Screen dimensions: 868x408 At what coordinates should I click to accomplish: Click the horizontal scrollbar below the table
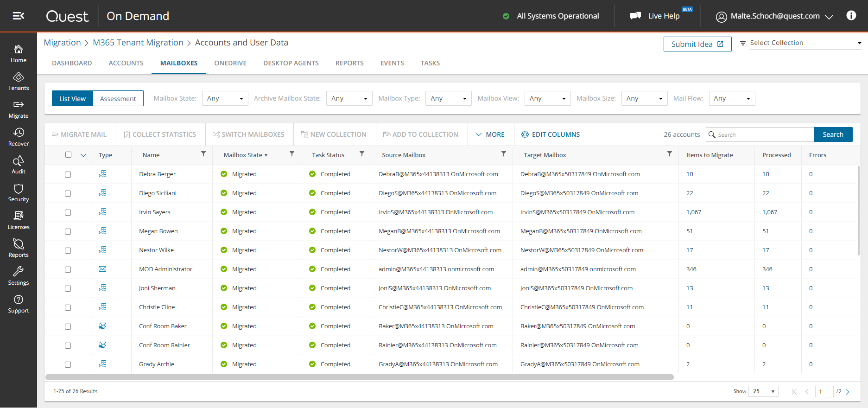coord(359,377)
